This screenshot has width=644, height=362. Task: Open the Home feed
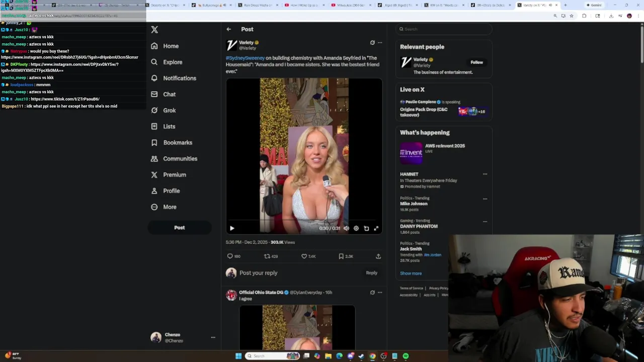tap(165, 46)
